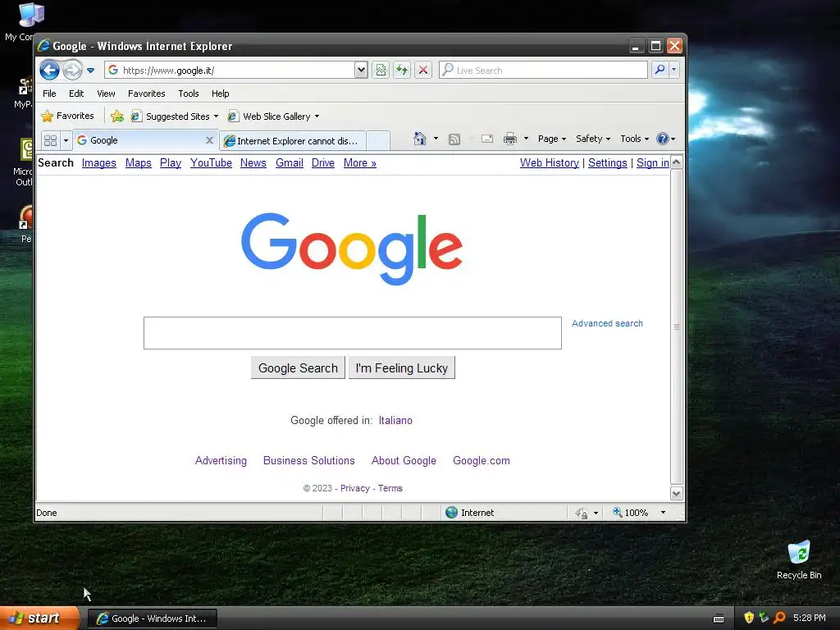
Task: Switch to 'Internet Explorer cannot dis…' tab
Action: click(293, 141)
